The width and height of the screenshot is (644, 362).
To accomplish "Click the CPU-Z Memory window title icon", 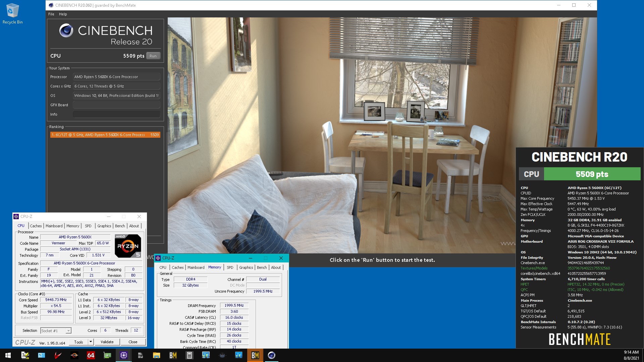I will [158, 258].
